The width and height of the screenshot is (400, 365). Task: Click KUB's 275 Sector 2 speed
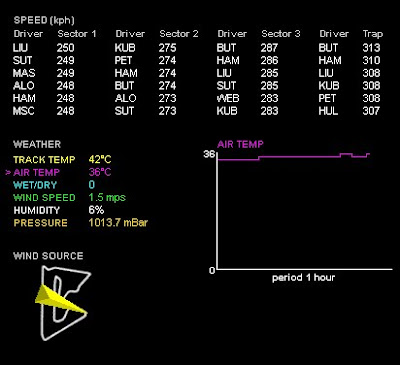point(167,48)
